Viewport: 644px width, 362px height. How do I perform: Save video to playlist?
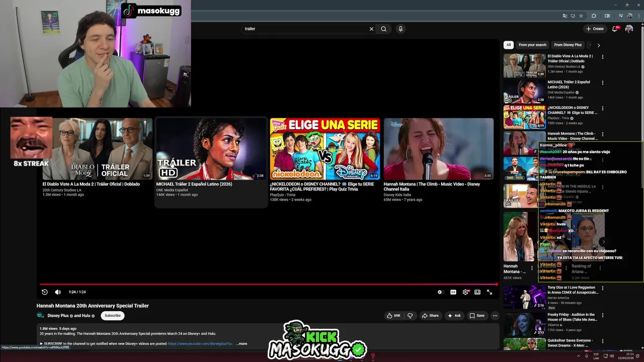click(x=477, y=316)
